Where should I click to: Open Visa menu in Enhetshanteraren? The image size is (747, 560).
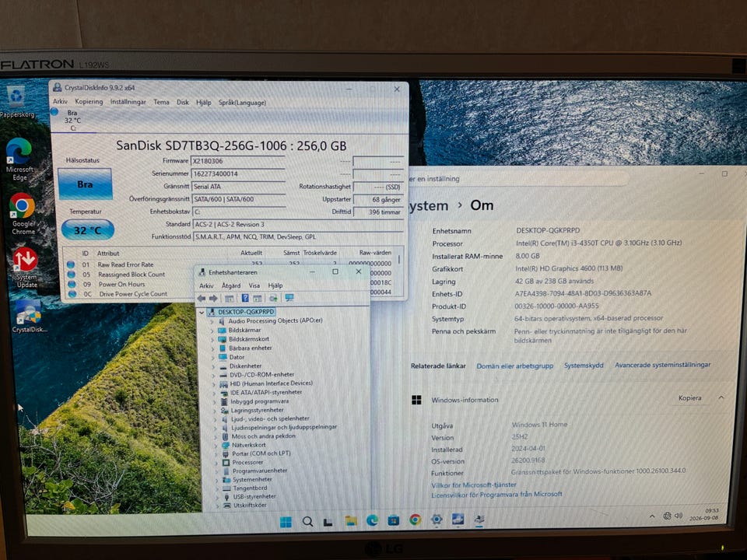[254, 285]
